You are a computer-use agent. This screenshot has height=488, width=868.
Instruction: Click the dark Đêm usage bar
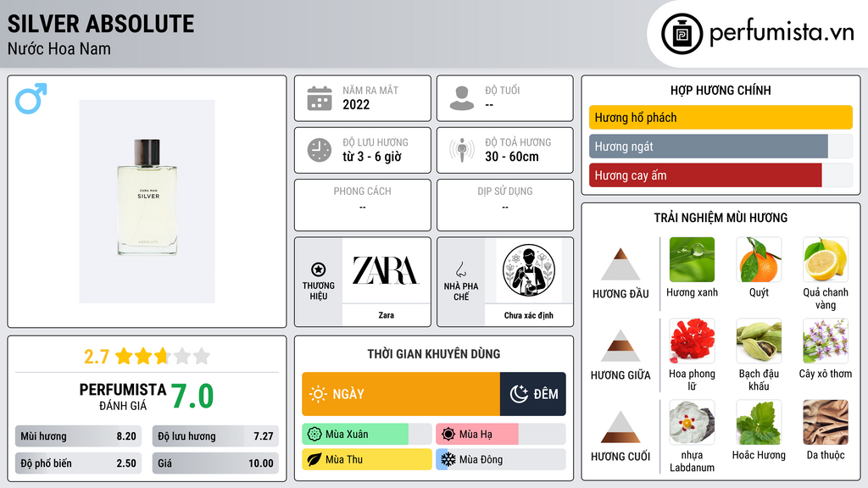(532, 394)
